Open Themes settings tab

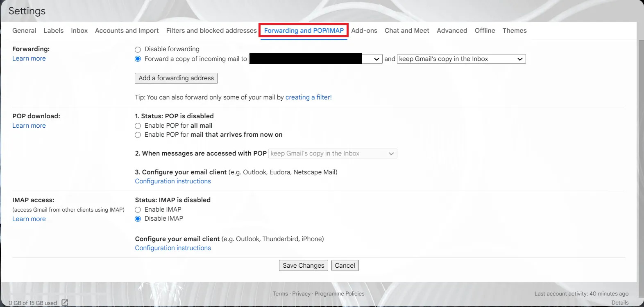pyautogui.click(x=515, y=31)
